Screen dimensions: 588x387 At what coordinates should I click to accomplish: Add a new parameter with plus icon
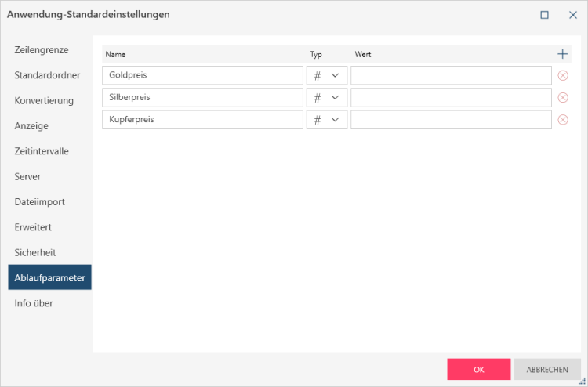point(562,54)
